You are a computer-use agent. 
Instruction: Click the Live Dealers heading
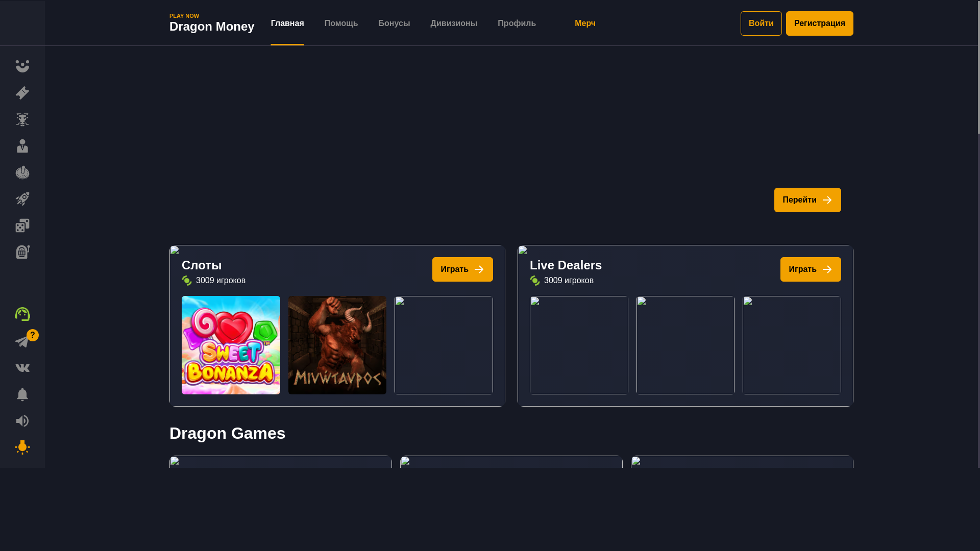566,265
